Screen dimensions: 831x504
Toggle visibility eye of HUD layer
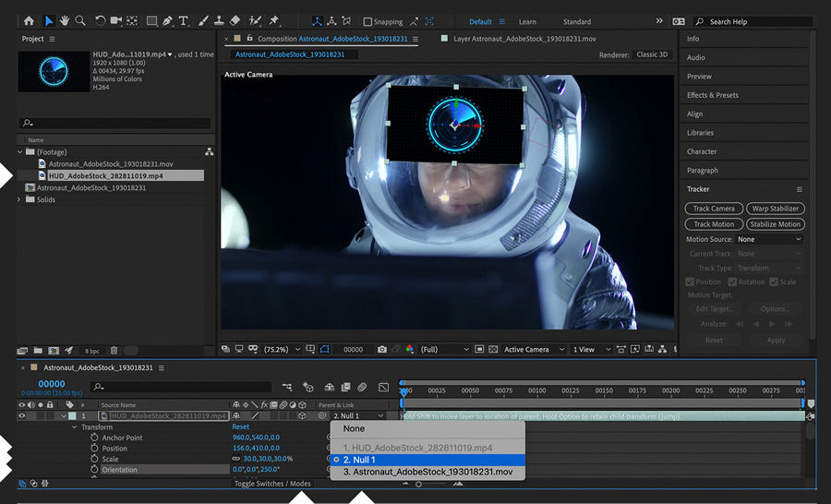pyautogui.click(x=22, y=416)
